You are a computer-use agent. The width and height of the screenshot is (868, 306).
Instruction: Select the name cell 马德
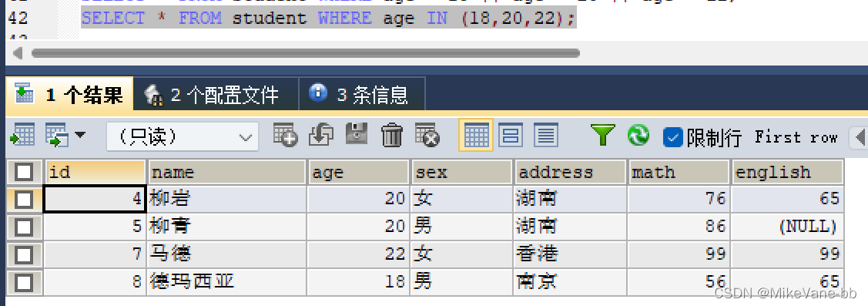(226, 254)
